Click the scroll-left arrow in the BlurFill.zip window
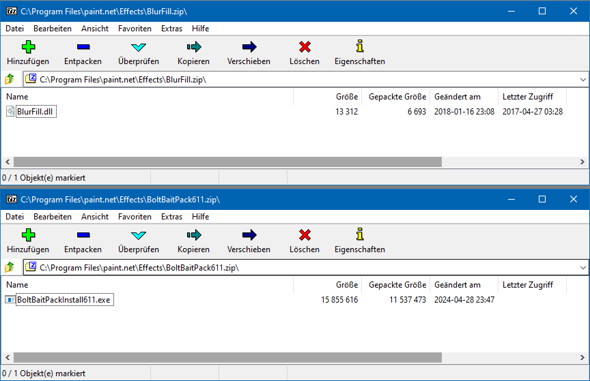Viewport: 590px width, 381px height. coord(8,162)
